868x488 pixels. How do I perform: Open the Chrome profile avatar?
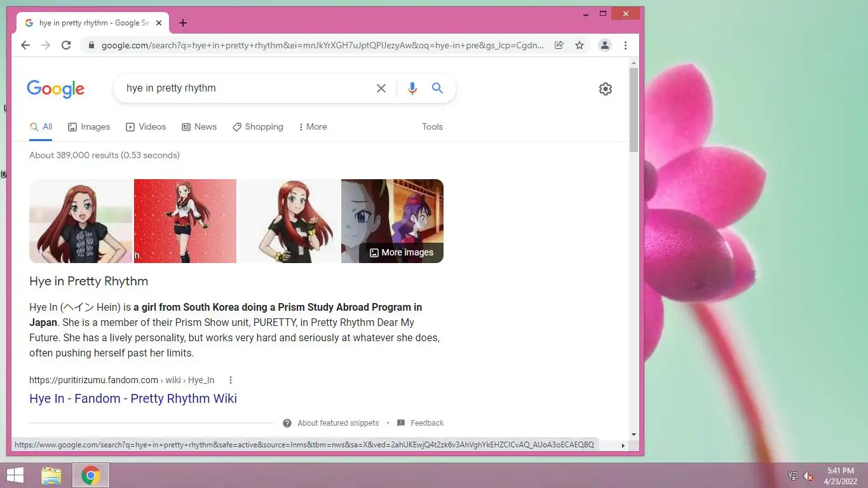pos(605,45)
